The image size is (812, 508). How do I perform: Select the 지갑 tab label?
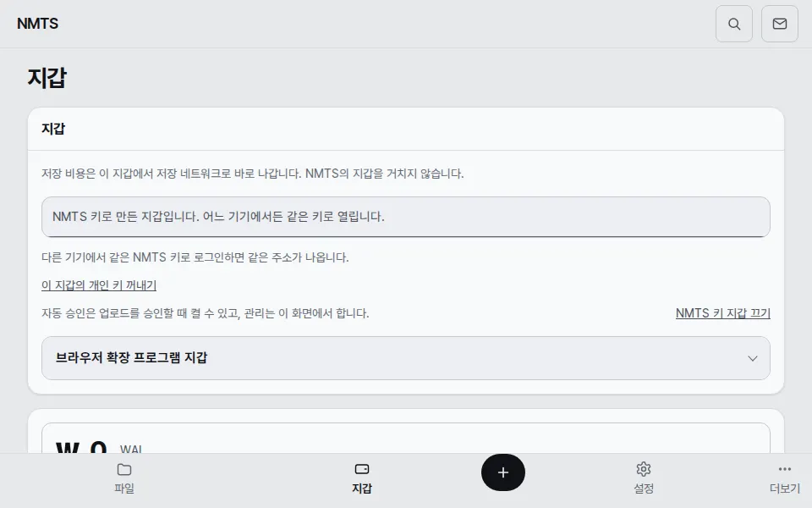pyautogui.click(x=362, y=489)
